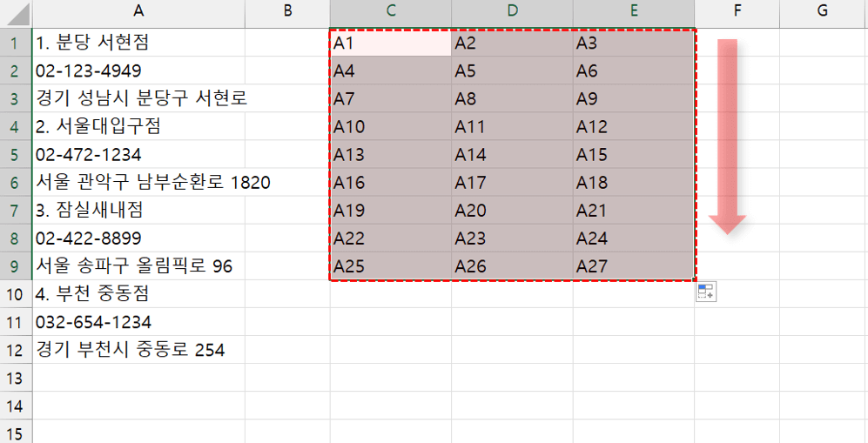Click cell showing A12
The height and width of the screenshot is (443, 868).
click(x=633, y=126)
